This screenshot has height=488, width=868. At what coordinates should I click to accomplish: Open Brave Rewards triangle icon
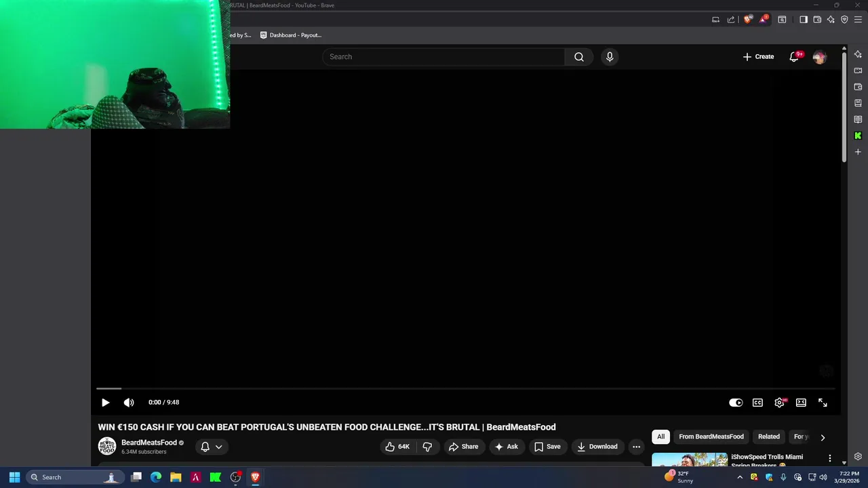[x=763, y=20]
